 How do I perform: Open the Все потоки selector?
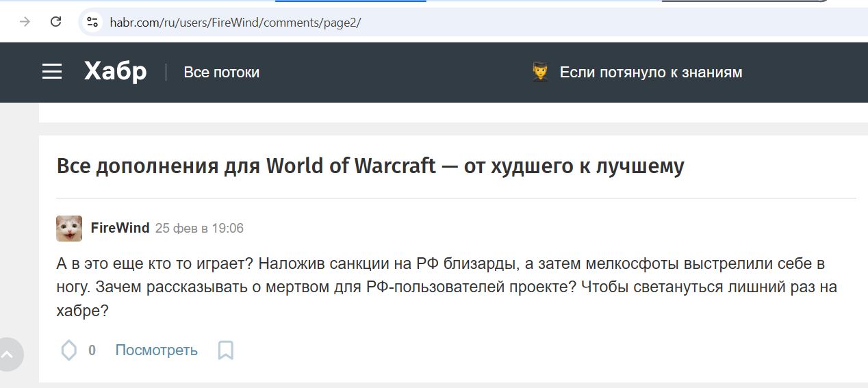222,72
